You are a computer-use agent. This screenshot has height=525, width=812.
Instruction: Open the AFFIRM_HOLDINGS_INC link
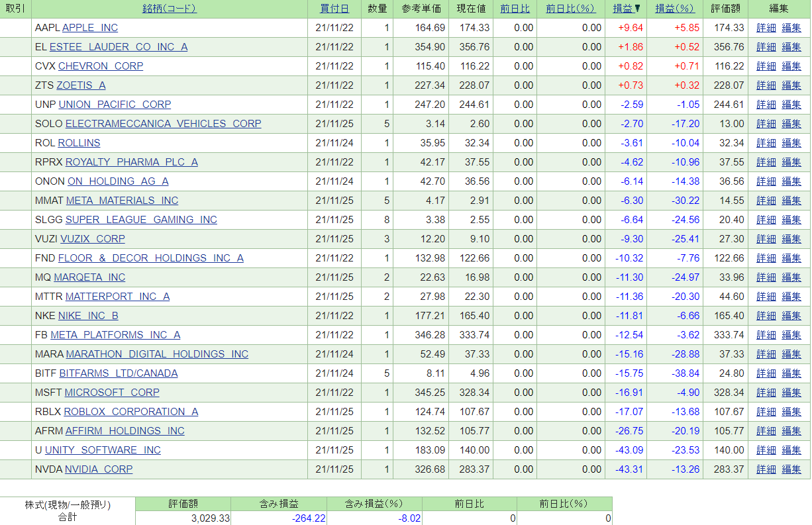[125, 431]
